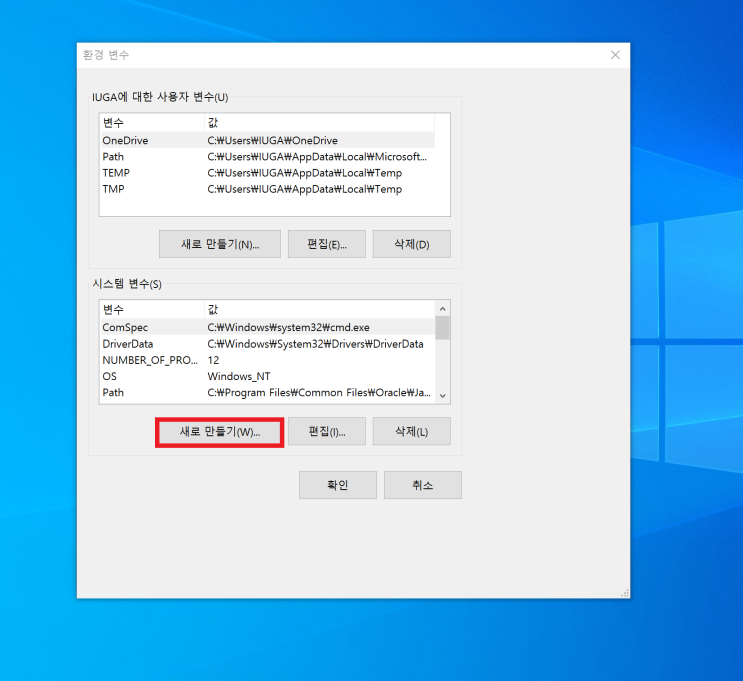Click the user variables 변수 column header
The image size is (743, 681).
(152, 123)
